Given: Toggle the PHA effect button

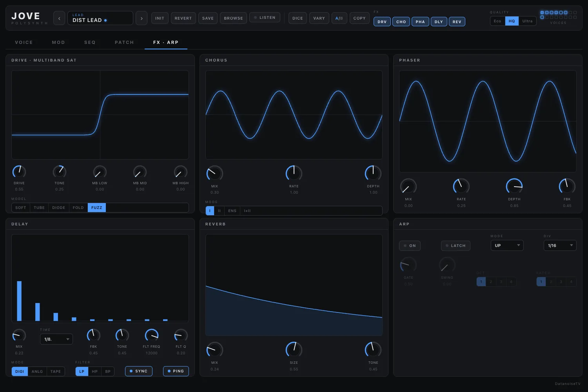Looking at the screenshot, I should tap(420, 22).
